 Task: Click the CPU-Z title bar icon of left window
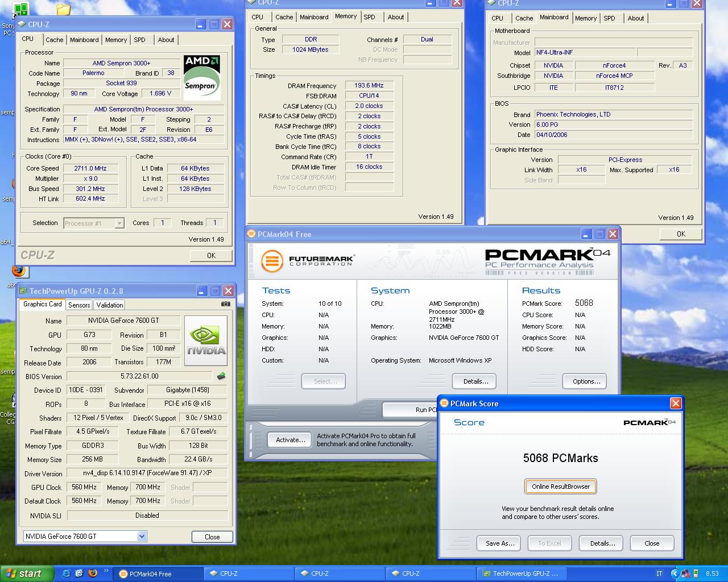pyautogui.click(x=22, y=24)
